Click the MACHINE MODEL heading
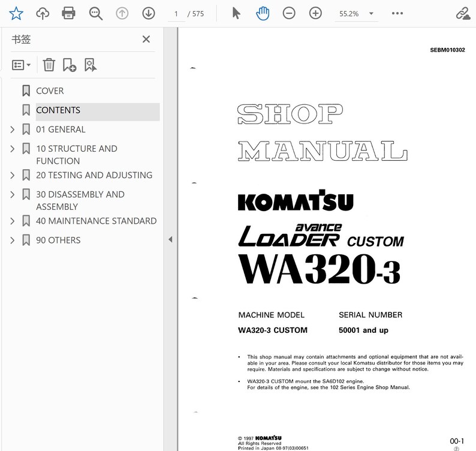The image size is (476, 451). (271, 315)
